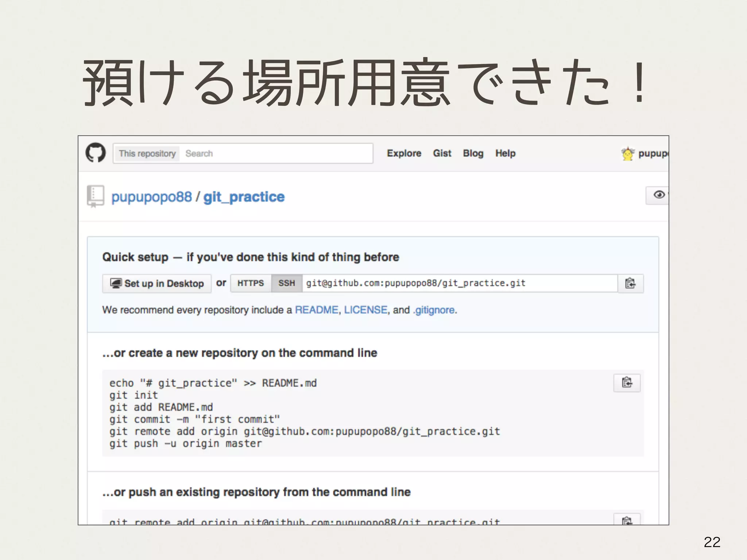Select the SSH protocol option

point(287,283)
